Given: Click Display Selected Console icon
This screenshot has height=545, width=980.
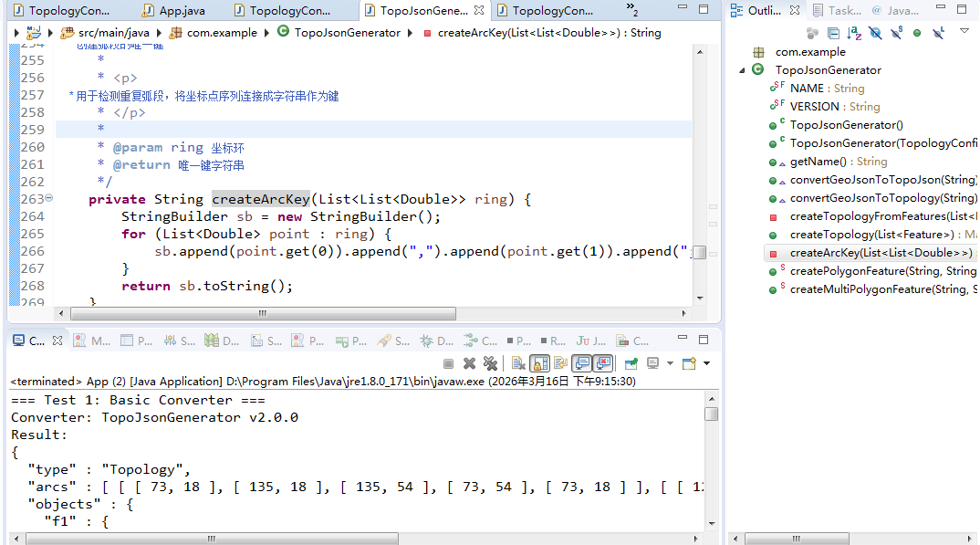Looking at the screenshot, I should coord(653,363).
